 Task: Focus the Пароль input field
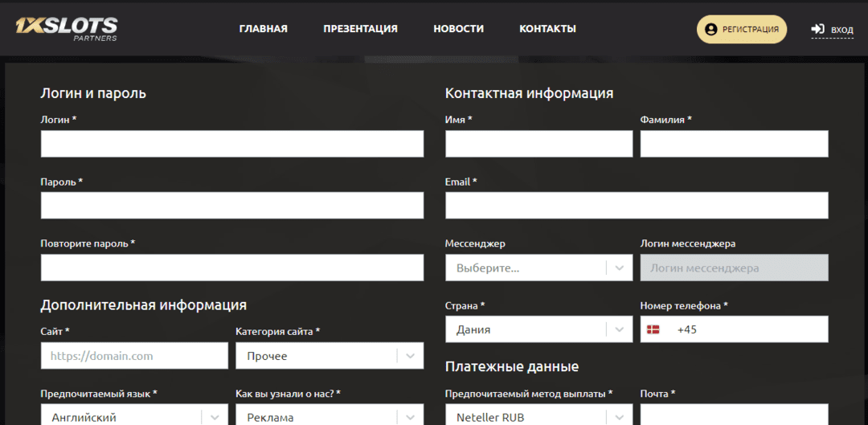232,206
